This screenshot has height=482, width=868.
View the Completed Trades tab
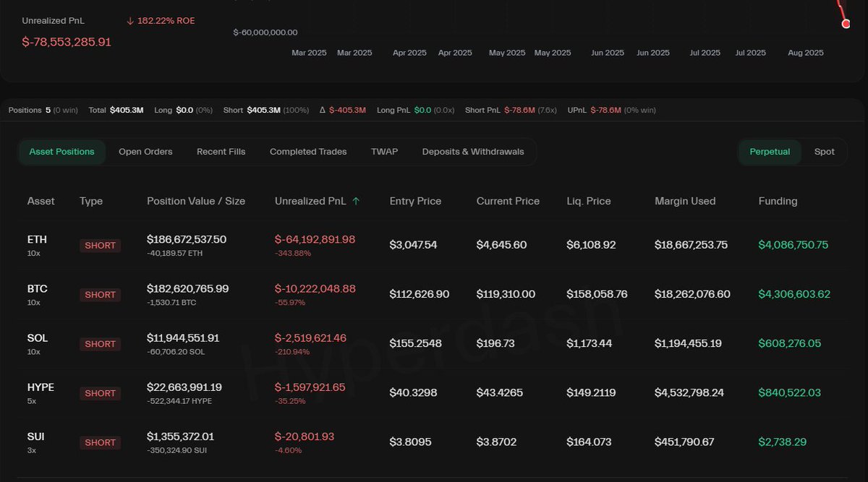(x=308, y=152)
